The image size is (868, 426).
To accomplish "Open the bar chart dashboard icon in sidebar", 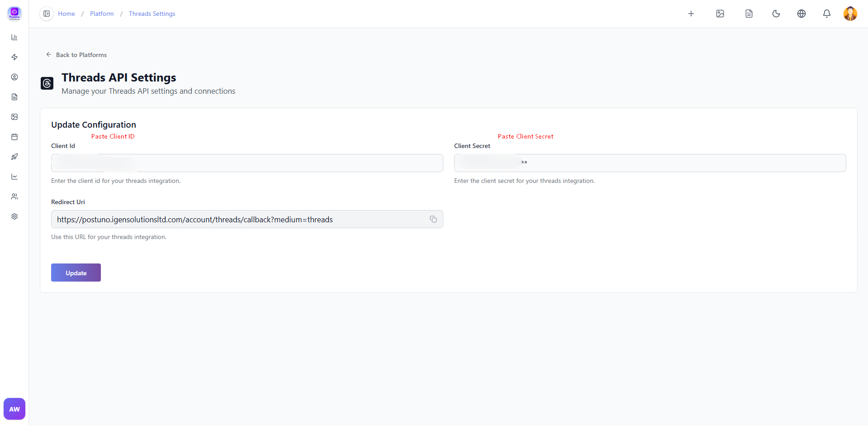I will 14,37.
